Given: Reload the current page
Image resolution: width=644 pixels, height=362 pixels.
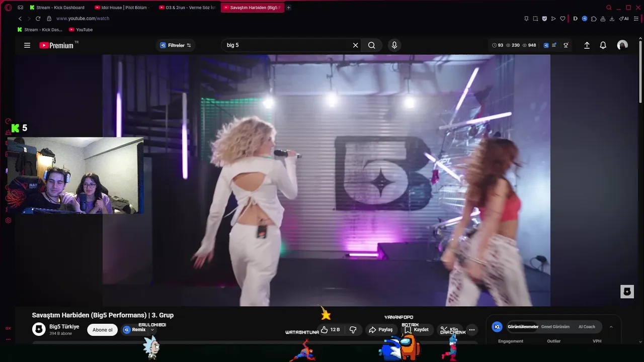Looking at the screenshot, I should click(x=38, y=19).
